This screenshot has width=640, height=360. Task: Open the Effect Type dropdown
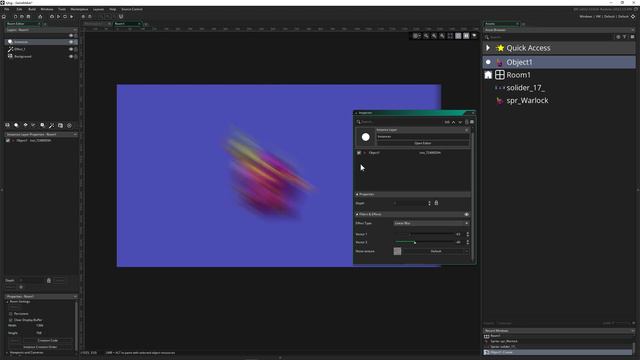click(x=431, y=223)
